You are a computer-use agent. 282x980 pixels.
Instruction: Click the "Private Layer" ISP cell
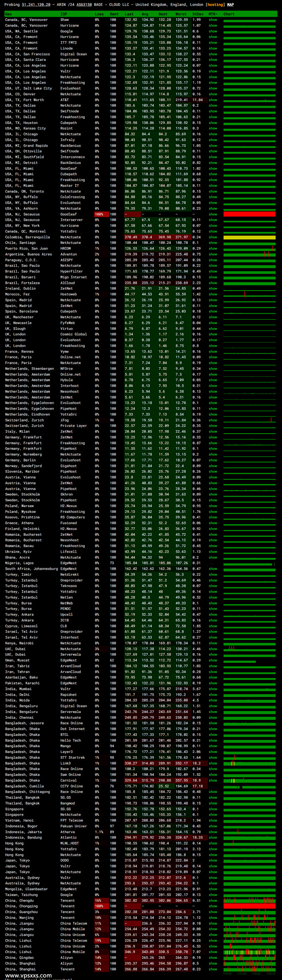click(74, 426)
